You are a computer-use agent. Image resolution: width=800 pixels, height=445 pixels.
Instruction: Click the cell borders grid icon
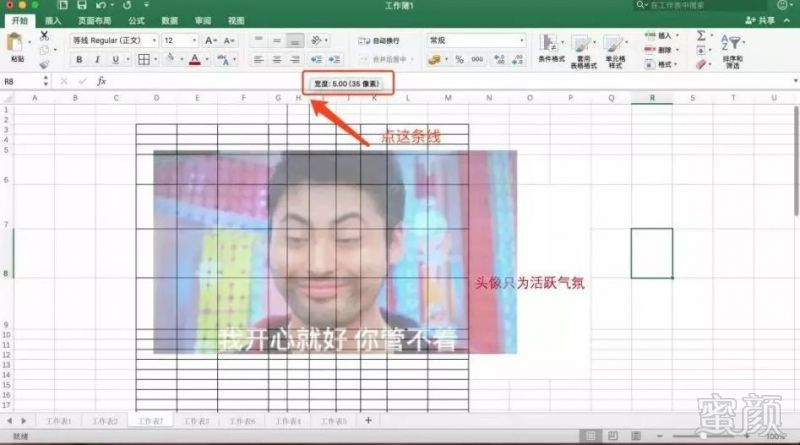tap(144, 59)
